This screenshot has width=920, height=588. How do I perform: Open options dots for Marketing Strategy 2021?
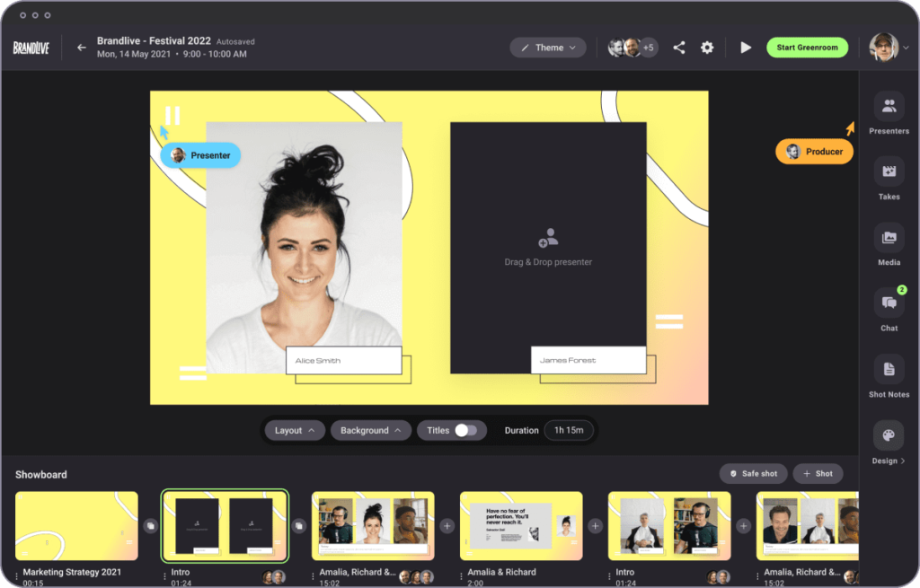[x=16, y=575]
